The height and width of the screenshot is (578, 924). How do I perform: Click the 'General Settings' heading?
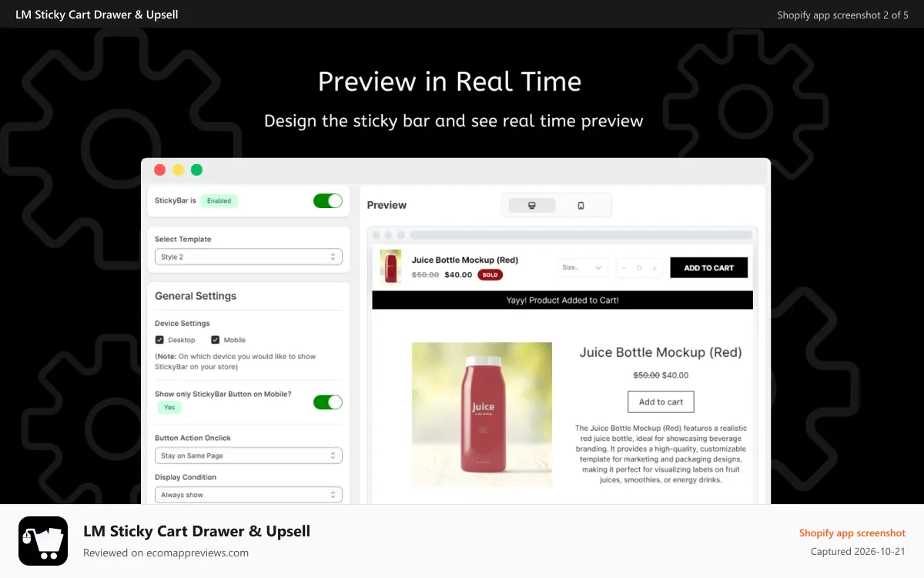196,296
